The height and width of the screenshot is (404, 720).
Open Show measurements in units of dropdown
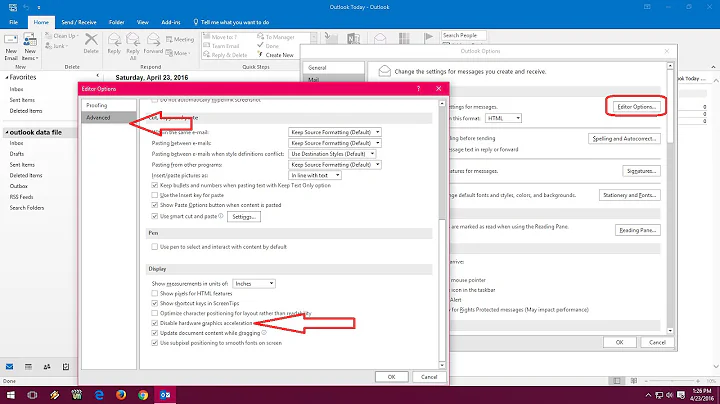tap(254, 284)
